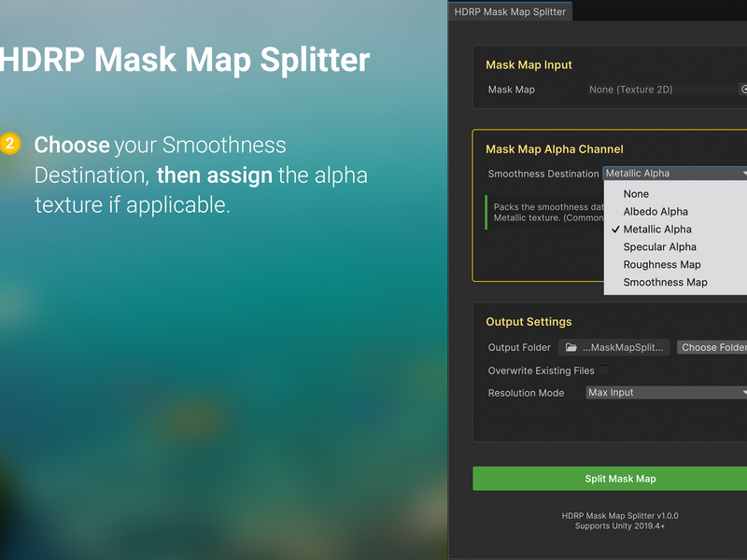Select the HDRP Mask Map Splitter tab
The height and width of the screenshot is (560, 747).
[x=510, y=12]
